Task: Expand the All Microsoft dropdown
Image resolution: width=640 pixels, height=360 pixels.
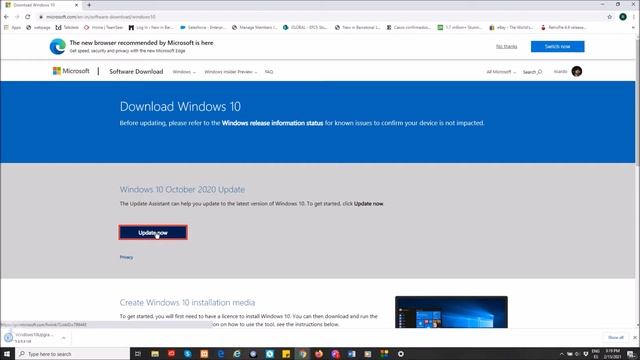Action: click(501, 72)
